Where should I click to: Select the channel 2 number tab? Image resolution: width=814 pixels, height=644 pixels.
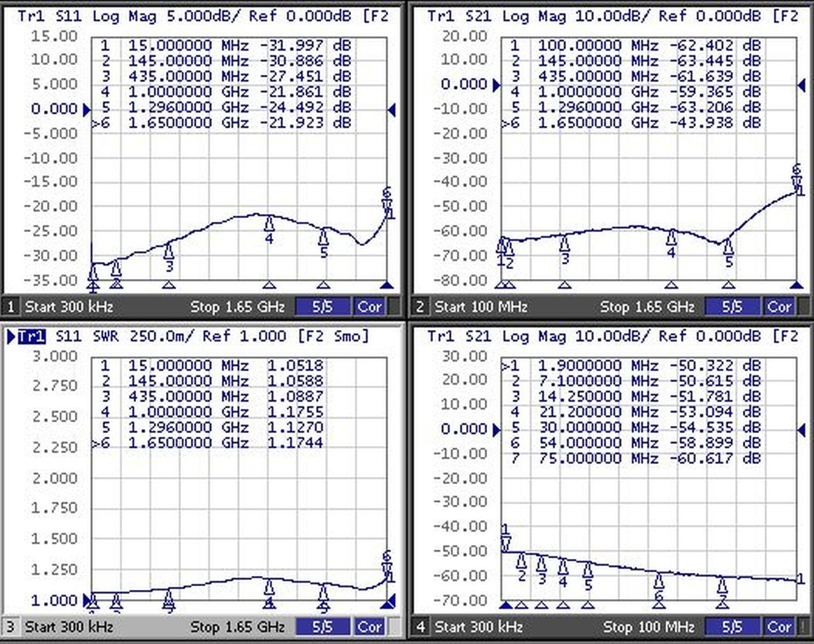(x=420, y=308)
